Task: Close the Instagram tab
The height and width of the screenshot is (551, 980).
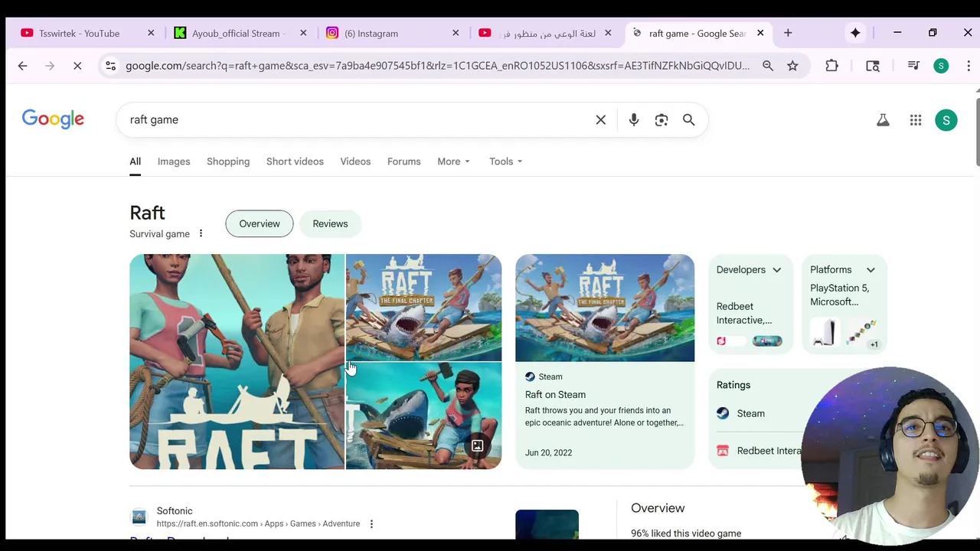Action: (456, 33)
